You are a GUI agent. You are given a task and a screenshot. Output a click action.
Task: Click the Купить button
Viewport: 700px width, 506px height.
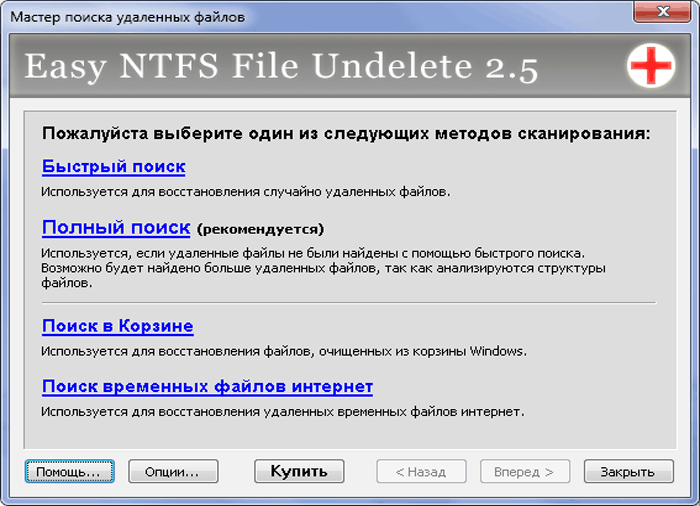299,472
